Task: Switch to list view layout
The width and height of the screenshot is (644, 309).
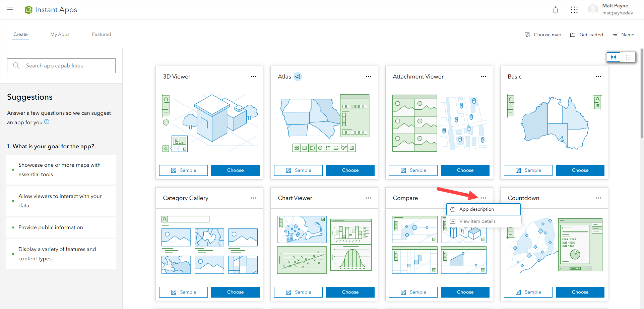Action: point(628,57)
